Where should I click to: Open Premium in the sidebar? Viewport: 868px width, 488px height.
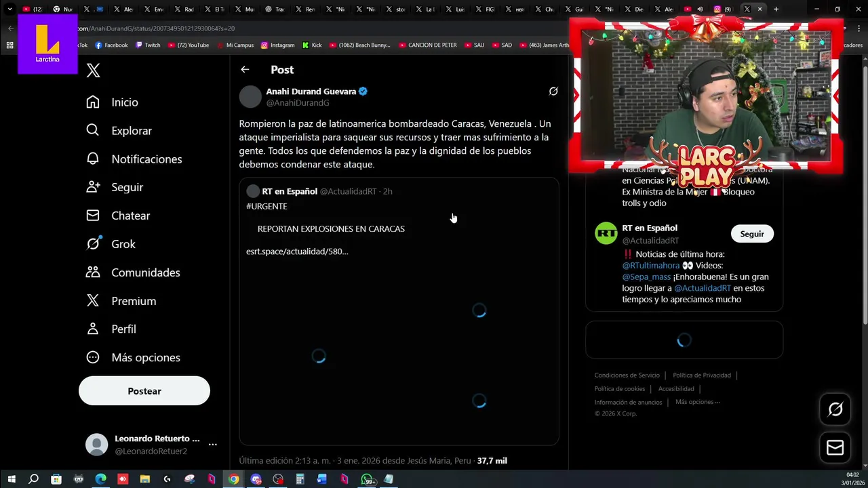coord(121,301)
